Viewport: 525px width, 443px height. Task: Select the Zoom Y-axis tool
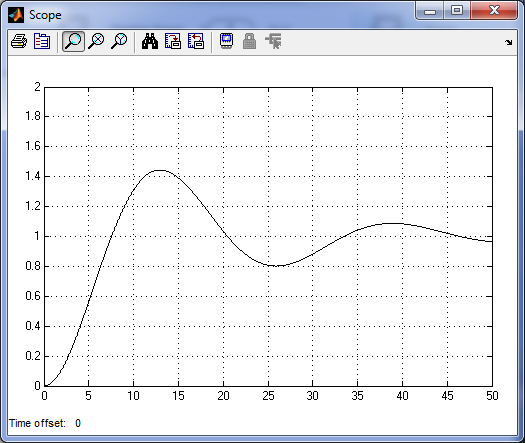[x=119, y=42]
